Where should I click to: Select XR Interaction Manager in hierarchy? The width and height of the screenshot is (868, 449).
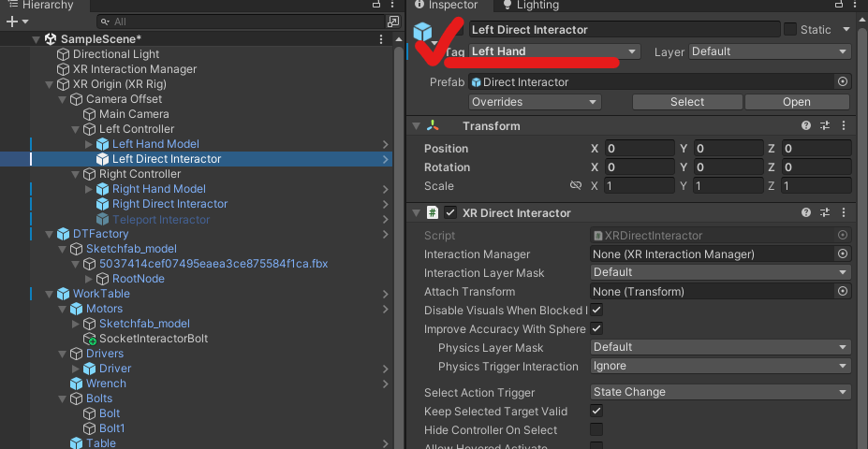point(135,69)
